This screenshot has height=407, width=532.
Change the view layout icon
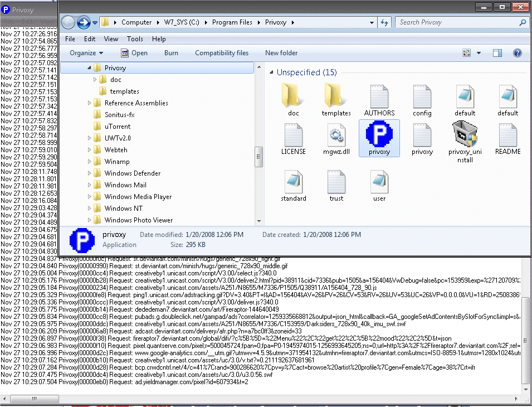click(466, 52)
